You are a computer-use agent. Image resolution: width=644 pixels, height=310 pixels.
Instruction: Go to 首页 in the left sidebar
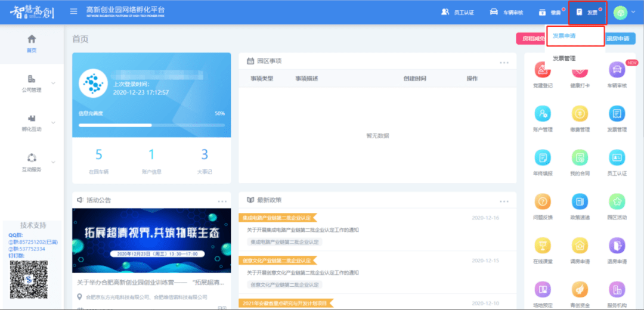(x=32, y=44)
